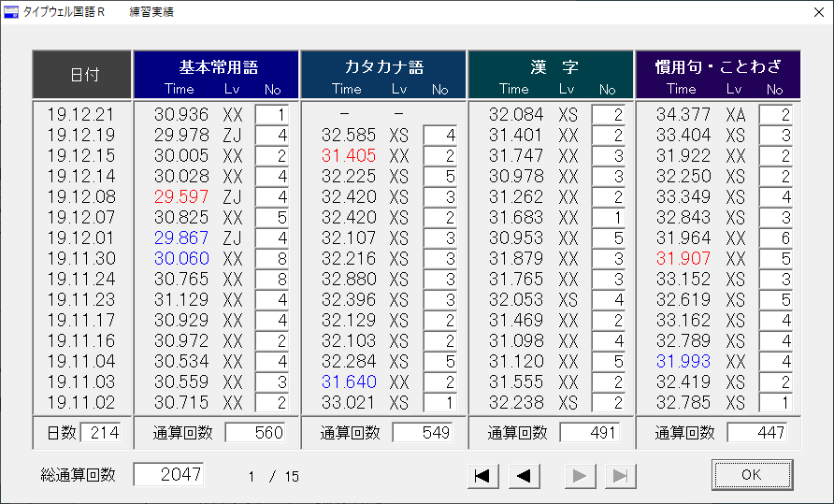Click the time 30.936 under 基本常用語
Viewport: 834px width, 504px height.
pyautogui.click(x=181, y=114)
